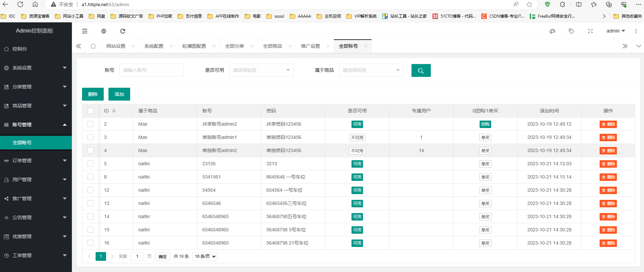Click browser back arrow
This screenshot has width=644, height=272.
click(x=5, y=4)
